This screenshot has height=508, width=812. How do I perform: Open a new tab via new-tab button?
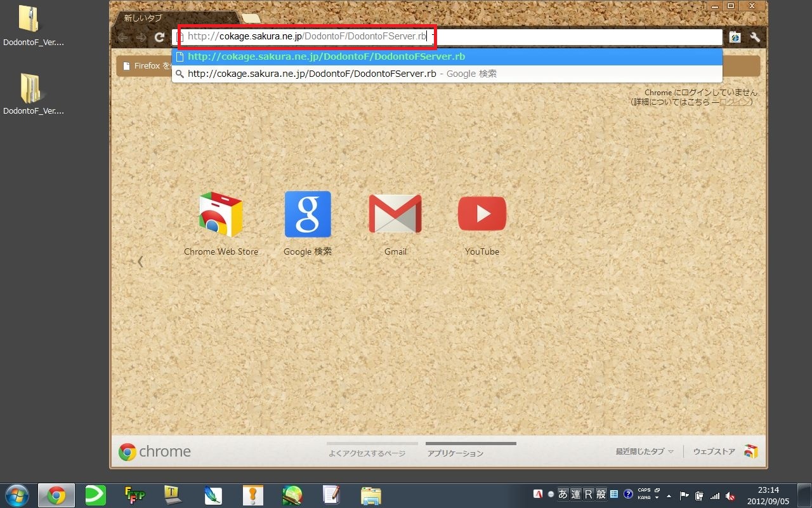click(x=251, y=18)
